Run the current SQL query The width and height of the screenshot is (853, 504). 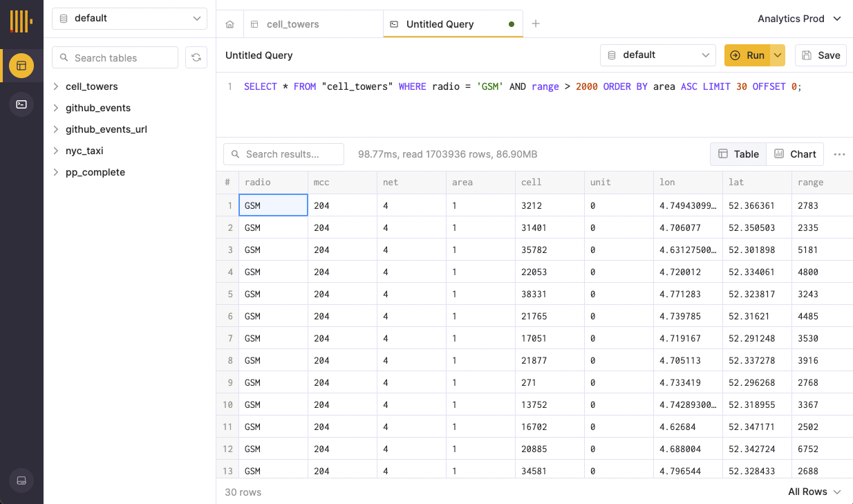pyautogui.click(x=750, y=55)
